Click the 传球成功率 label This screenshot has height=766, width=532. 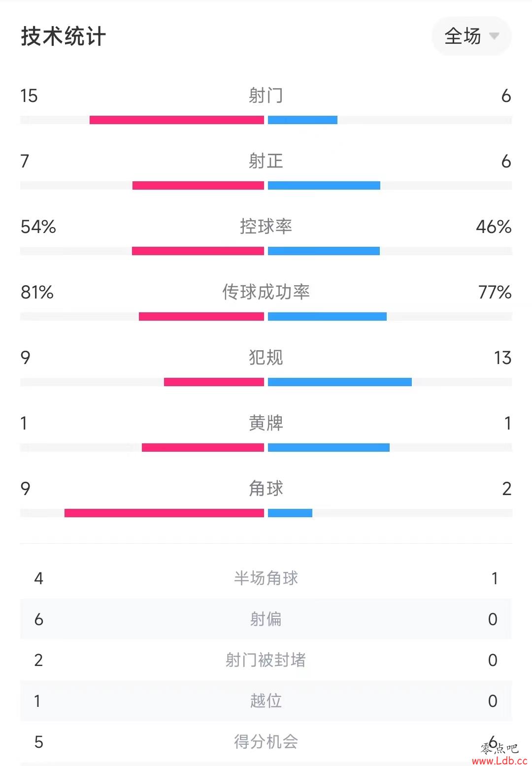pos(266,292)
